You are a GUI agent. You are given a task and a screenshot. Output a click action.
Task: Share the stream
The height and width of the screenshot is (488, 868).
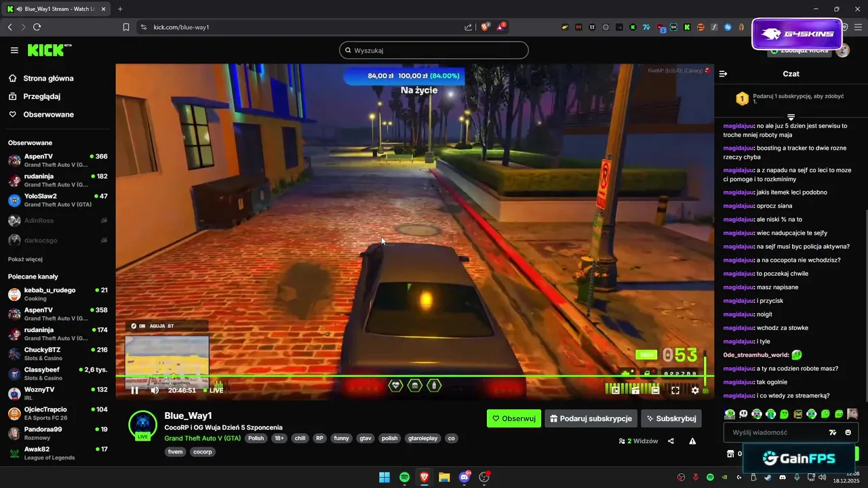coord(671,441)
